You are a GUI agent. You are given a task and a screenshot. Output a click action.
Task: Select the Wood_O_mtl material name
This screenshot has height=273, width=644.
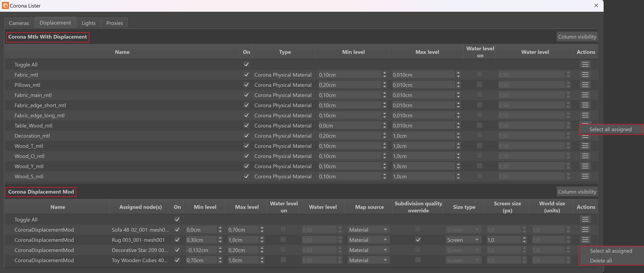coord(30,156)
